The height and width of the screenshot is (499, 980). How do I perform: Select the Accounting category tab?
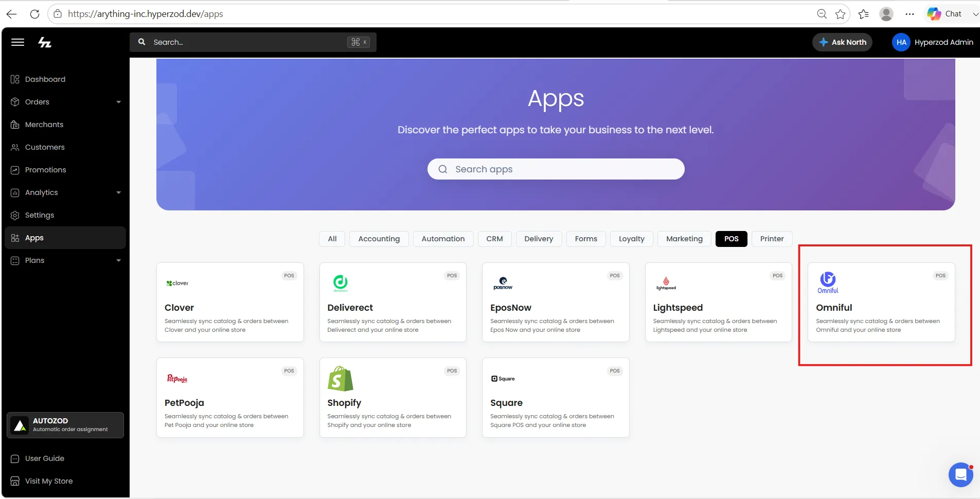pyautogui.click(x=379, y=239)
